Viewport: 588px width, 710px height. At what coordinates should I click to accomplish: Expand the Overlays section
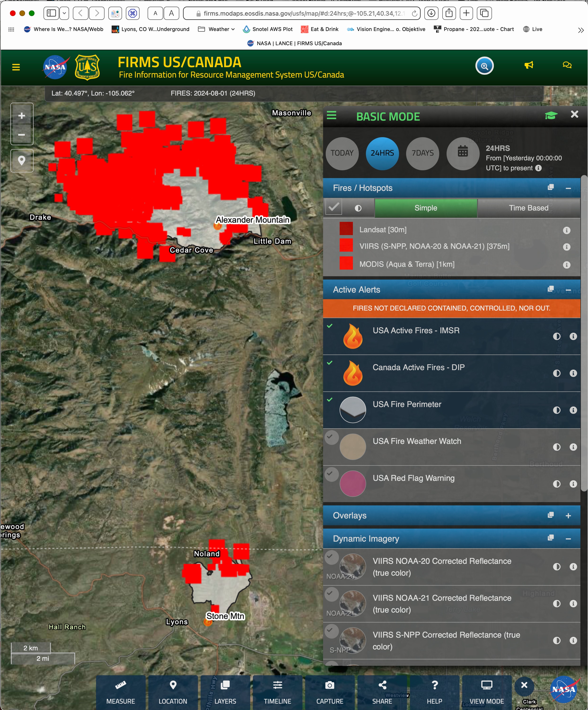pos(568,516)
